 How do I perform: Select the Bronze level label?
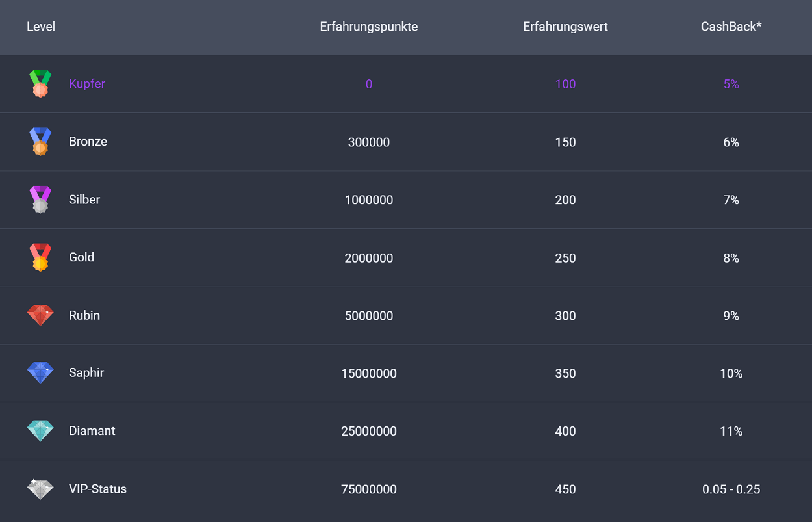click(x=88, y=141)
